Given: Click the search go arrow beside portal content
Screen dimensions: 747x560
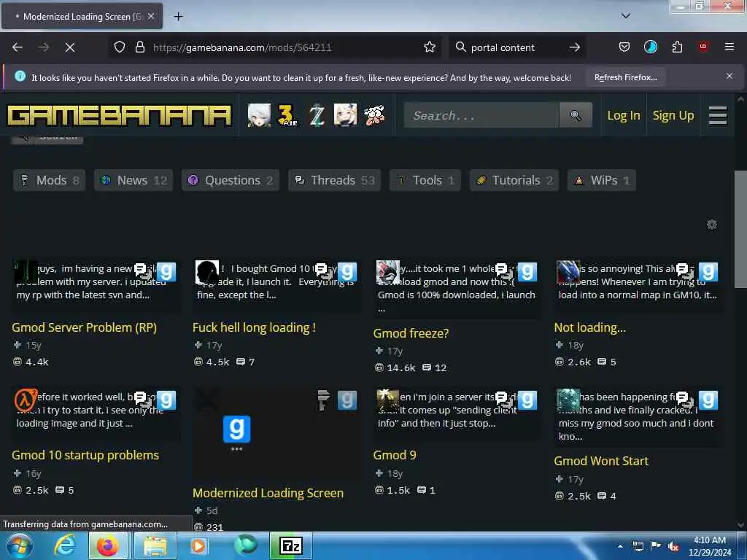Looking at the screenshot, I should 575,47.
